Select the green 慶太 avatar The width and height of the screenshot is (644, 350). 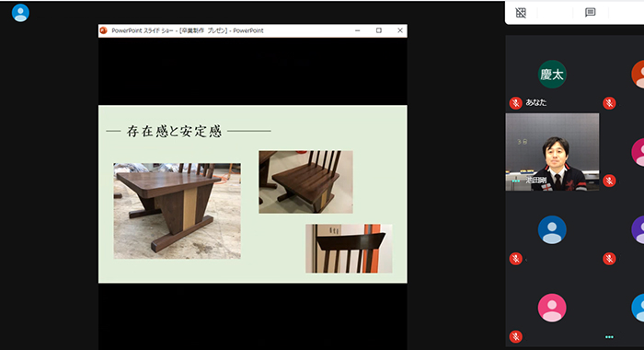(552, 75)
